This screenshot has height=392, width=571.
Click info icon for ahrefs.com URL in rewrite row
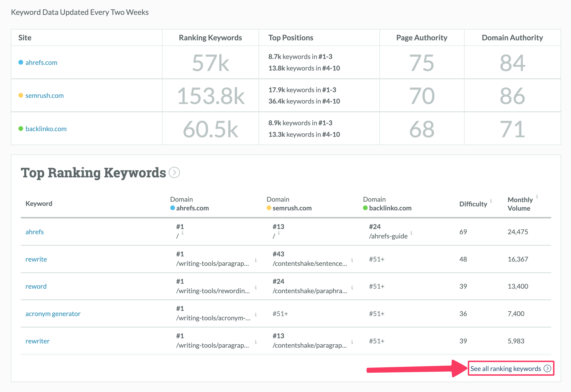[x=256, y=260]
